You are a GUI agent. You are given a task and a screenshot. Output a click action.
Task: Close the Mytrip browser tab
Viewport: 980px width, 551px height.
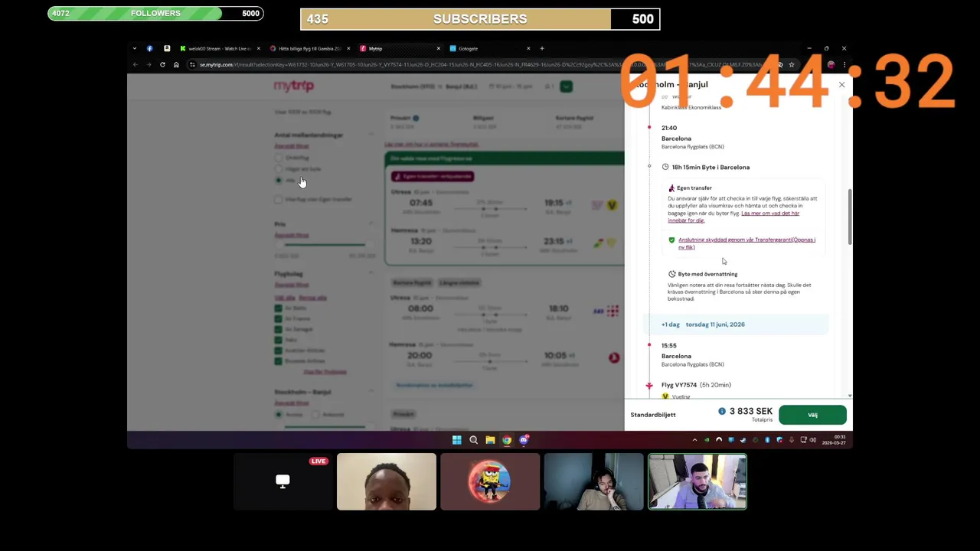point(438,48)
